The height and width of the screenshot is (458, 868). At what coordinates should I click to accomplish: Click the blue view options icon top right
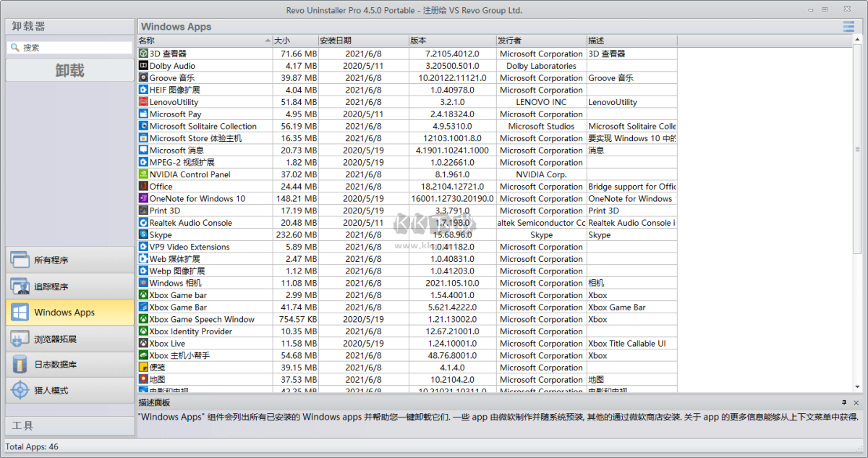848,26
